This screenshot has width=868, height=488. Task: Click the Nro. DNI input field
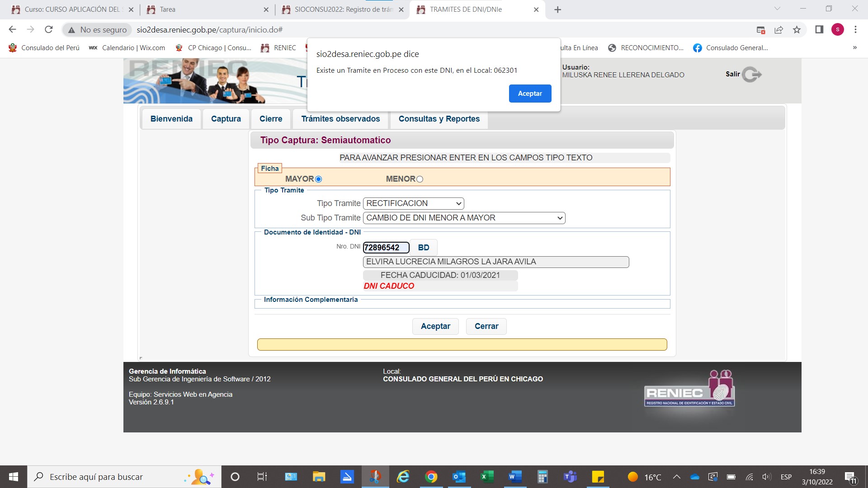(386, 248)
